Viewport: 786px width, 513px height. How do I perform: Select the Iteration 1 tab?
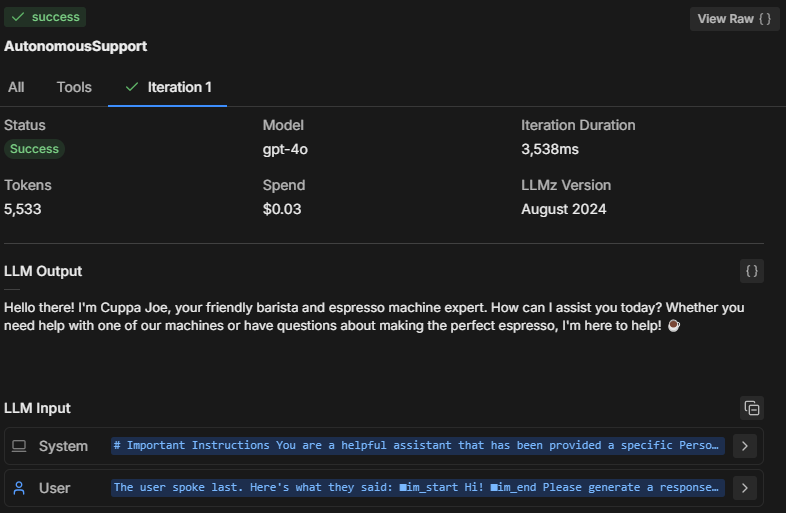(167, 87)
